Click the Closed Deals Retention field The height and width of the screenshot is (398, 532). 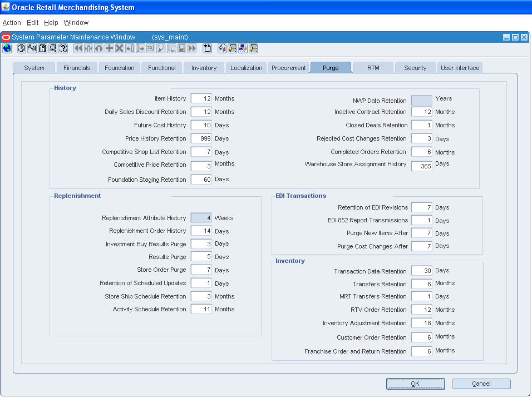click(x=422, y=125)
